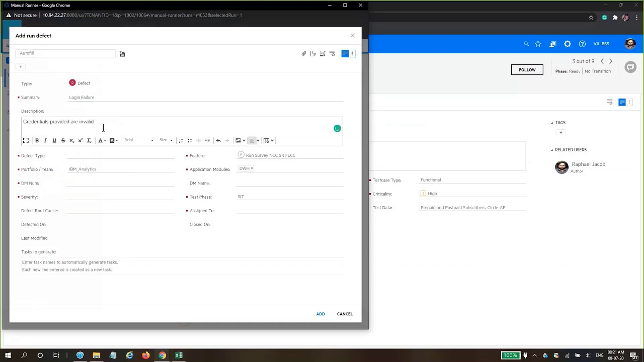Click the Severity field
Screen dimensions: 644x362
[x=121, y=197]
